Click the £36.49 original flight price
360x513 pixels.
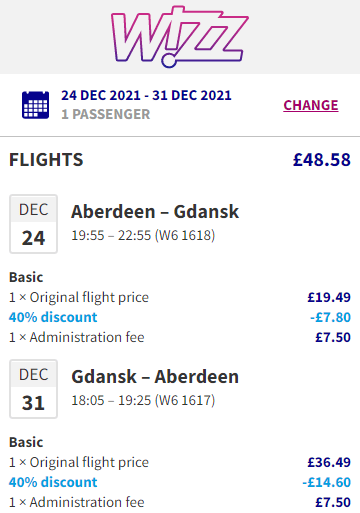(329, 462)
